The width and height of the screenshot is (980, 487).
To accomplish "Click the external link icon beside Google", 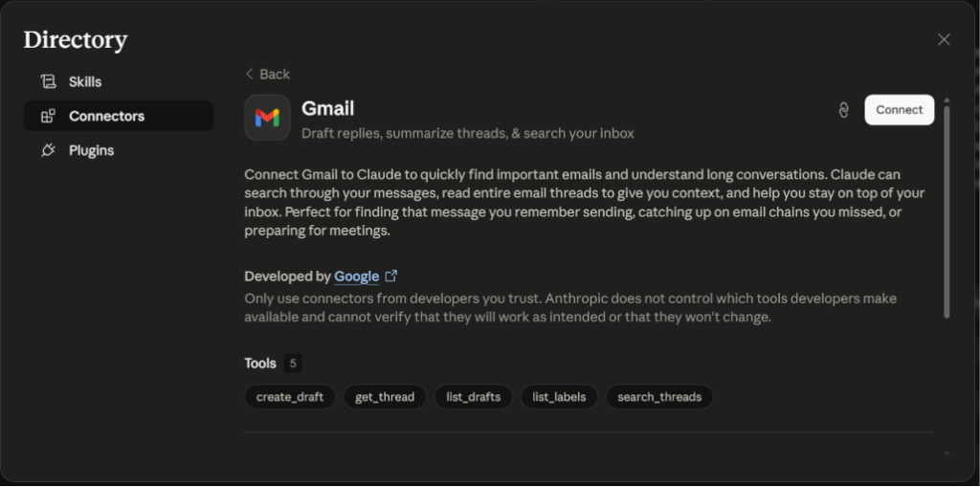I will [391, 276].
